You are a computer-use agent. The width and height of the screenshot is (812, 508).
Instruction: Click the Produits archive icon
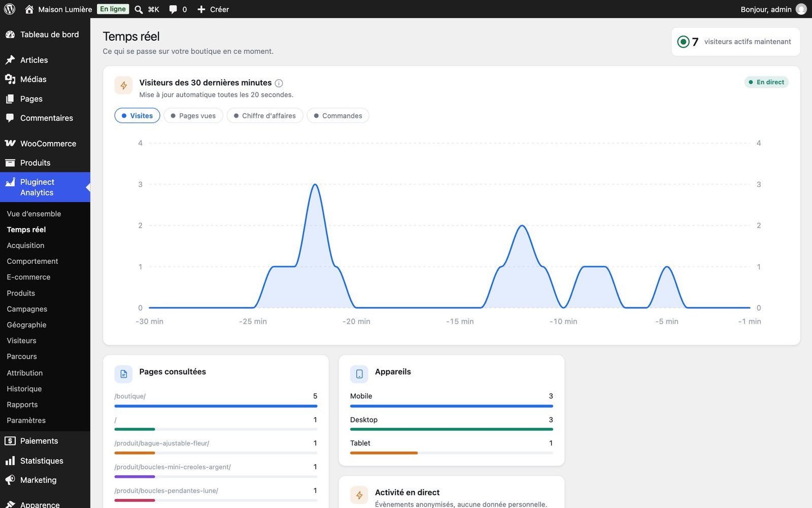point(10,163)
